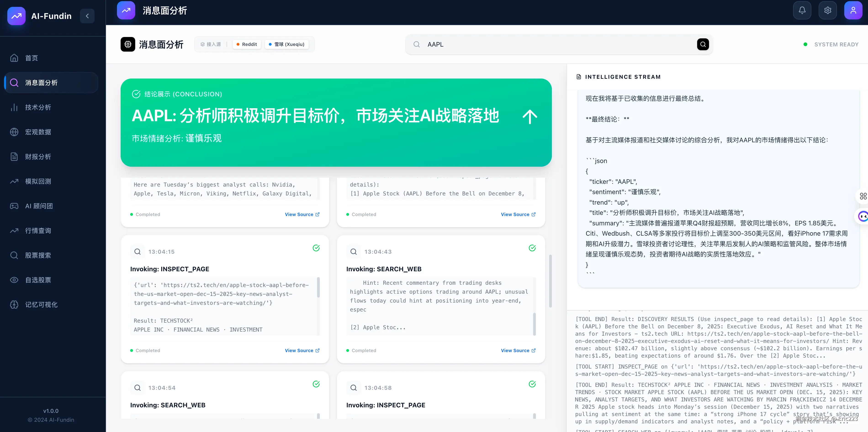Click green check on 13:04:15 card
The height and width of the screenshot is (432, 868).
(316, 248)
